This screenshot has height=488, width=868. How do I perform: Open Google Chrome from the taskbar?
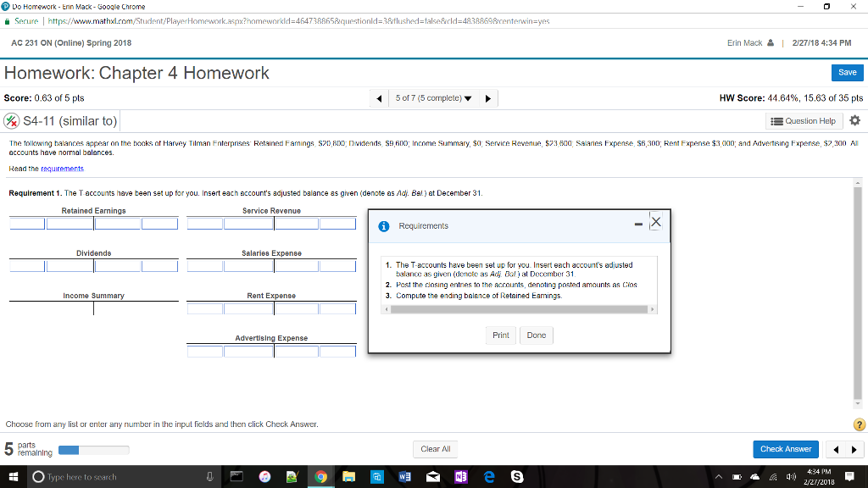coord(320,476)
